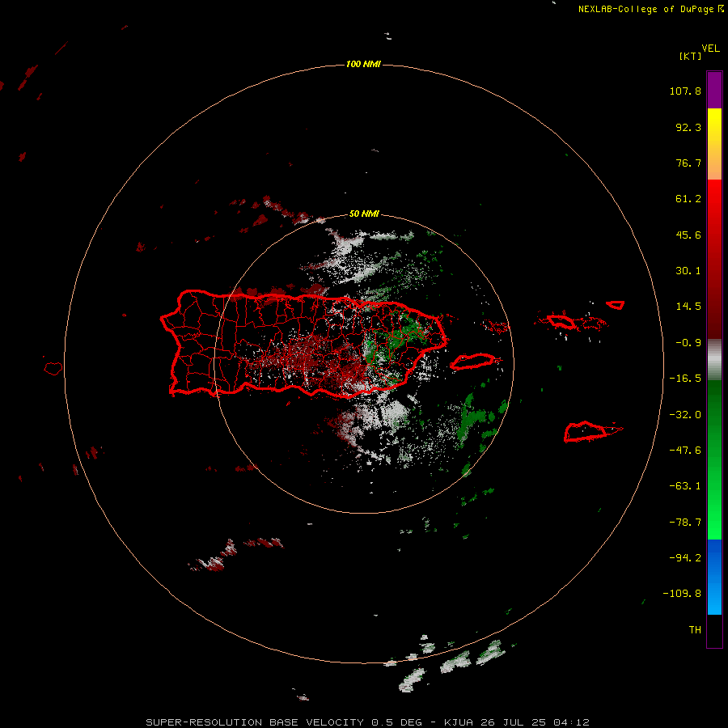Click the NEXLAB-College of DuPage credit text
Image resolution: width=728 pixels, height=728 pixels.
tap(650, 9)
